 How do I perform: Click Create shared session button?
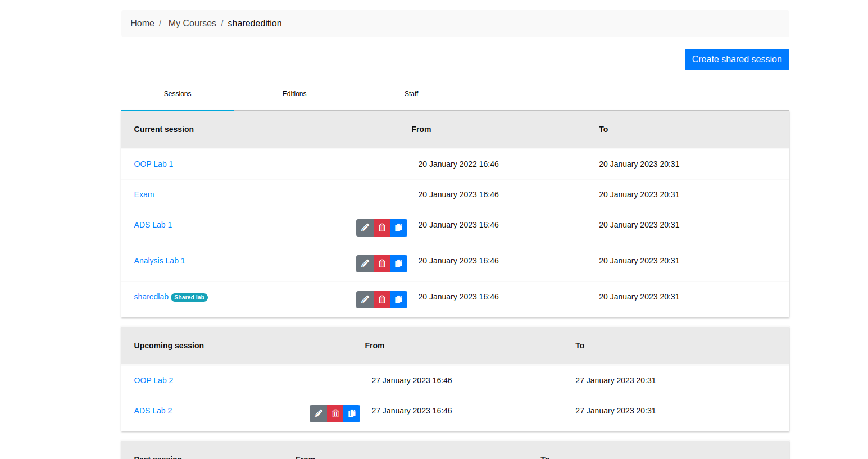pos(737,60)
